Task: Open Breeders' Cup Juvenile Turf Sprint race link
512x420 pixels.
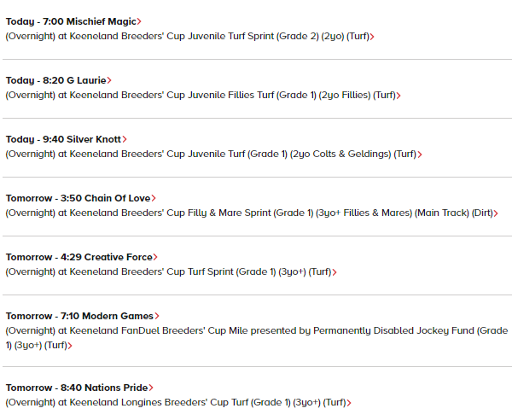Action: (x=188, y=36)
